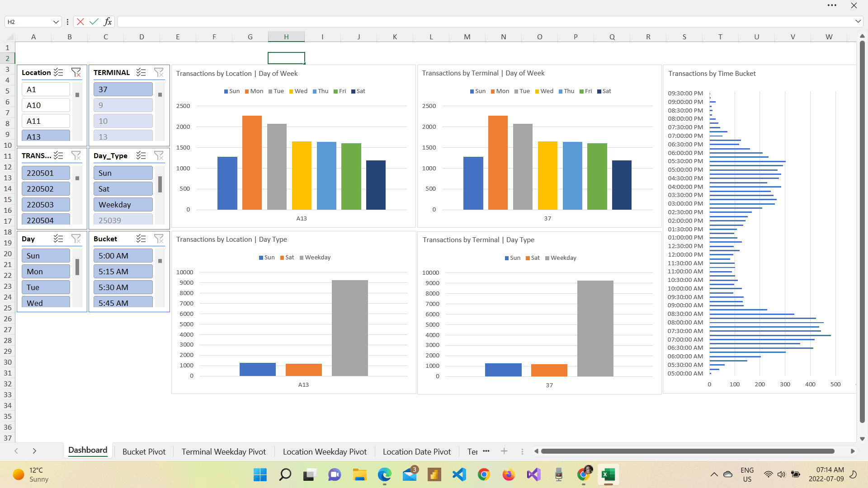
Task: Toggle multi-select on the Bucket slicer
Action: click(x=141, y=239)
